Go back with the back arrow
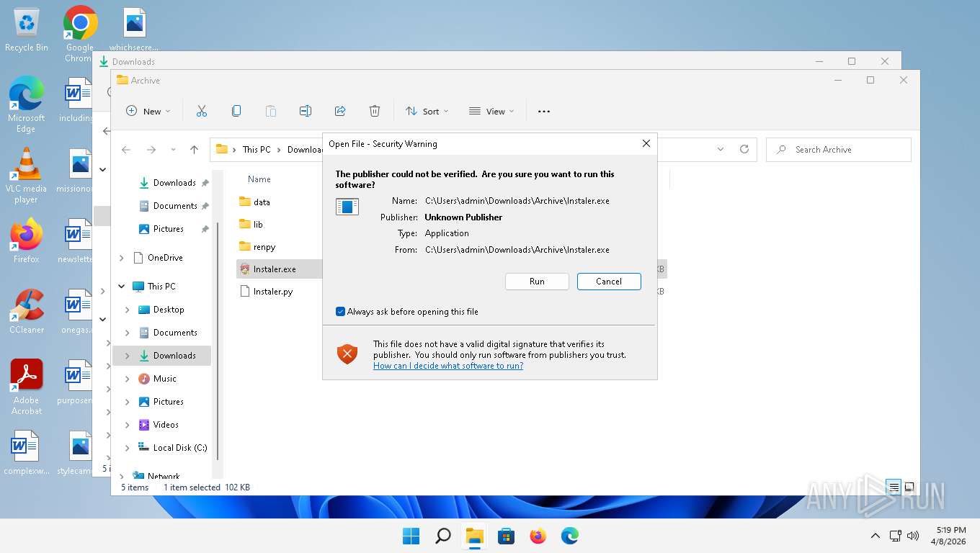Image resolution: width=980 pixels, height=553 pixels. (x=126, y=150)
